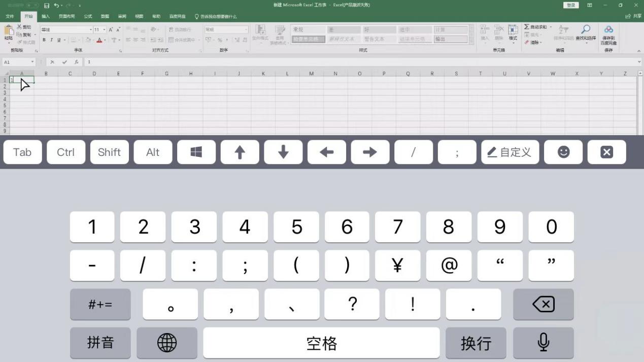The image size is (644, 362).
Task: Toggle the Shift modifier key
Action: [110, 152]
